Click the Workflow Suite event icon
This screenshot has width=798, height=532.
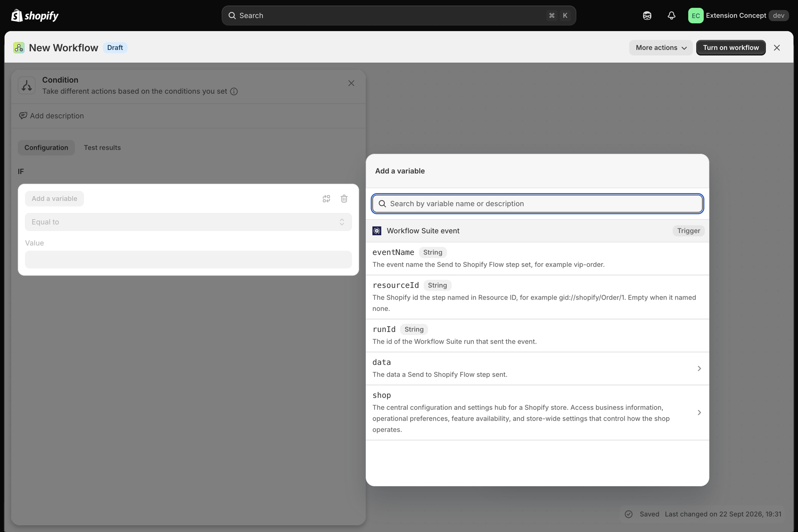[x=377, y=231]
